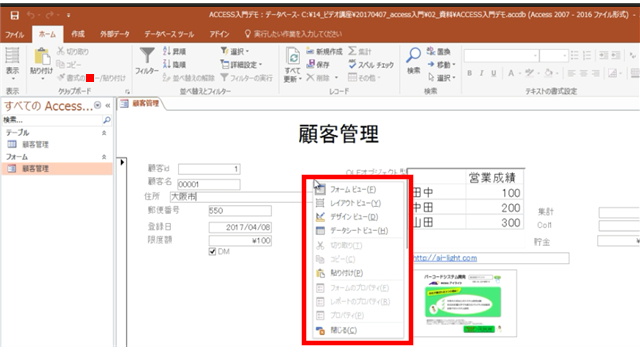The width and height of the screenshot is (640, 360).
Task: Open the 顧客管理 table in navigation pane
Action: pos(36,144)
